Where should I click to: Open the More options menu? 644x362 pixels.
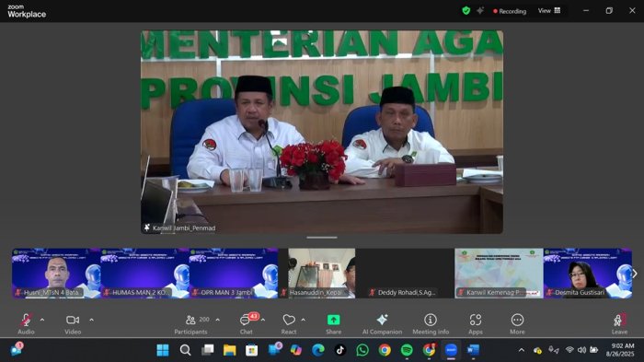(x=517, y=323)
